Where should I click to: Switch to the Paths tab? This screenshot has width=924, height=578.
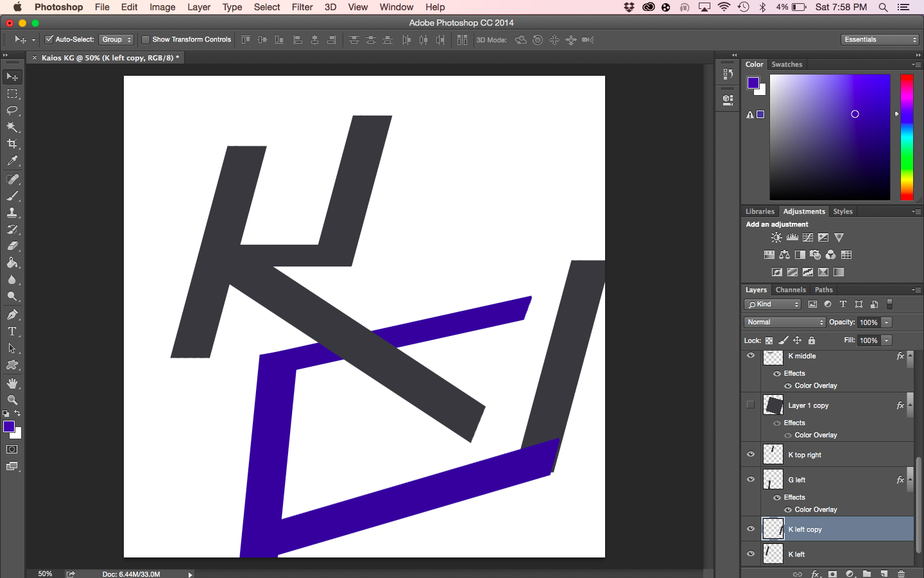[x=824, y=290]
